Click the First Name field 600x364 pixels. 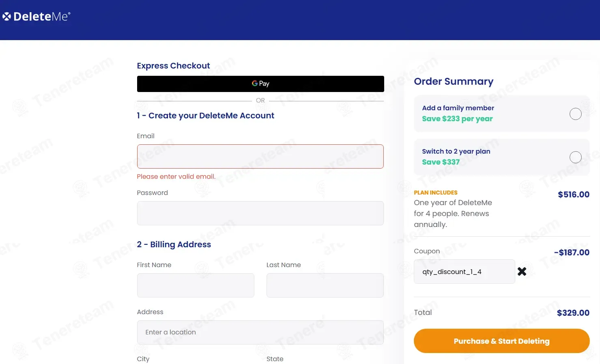tap(196, 285)
